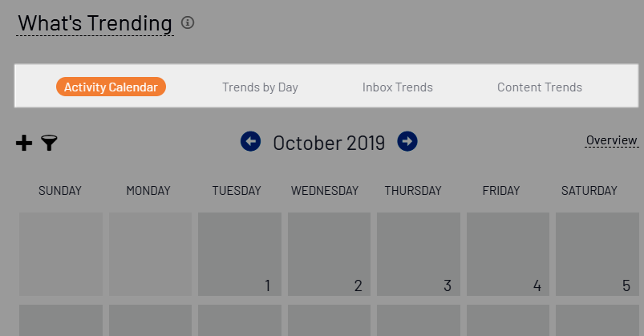This screenshot has height=336, width=644.
Task: Open the filter funnel icon
Action: (x=50, y=144)
